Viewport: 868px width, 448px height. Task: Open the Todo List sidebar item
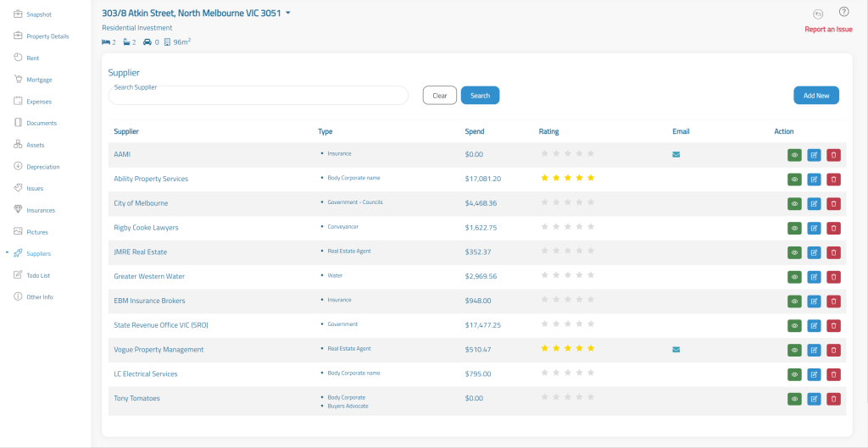(39, 275)
